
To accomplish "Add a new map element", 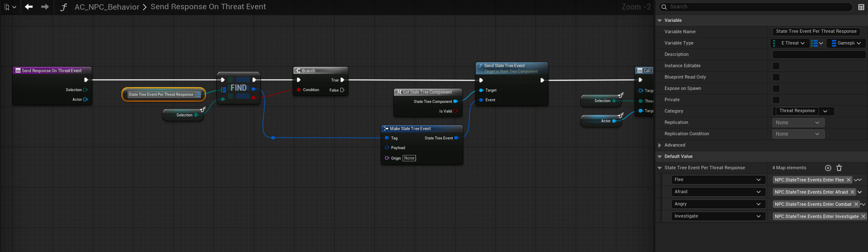I will pyautogui.click(x=828, y=168).
